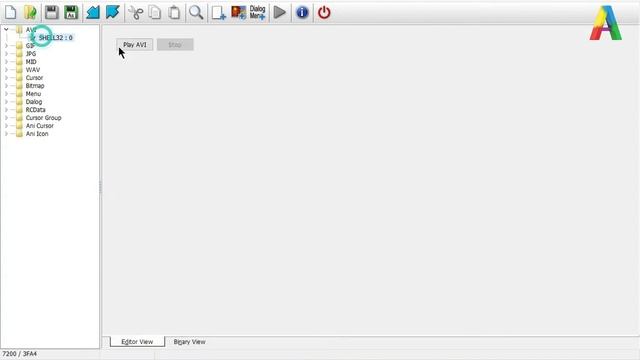The height and width of the screenshot is (360, 640).
Task: Click the GIF folder icon
Action: 19,46
